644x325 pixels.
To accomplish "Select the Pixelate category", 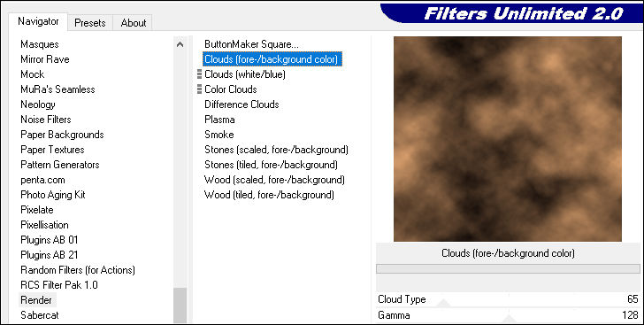I will (x=37, y=210).
